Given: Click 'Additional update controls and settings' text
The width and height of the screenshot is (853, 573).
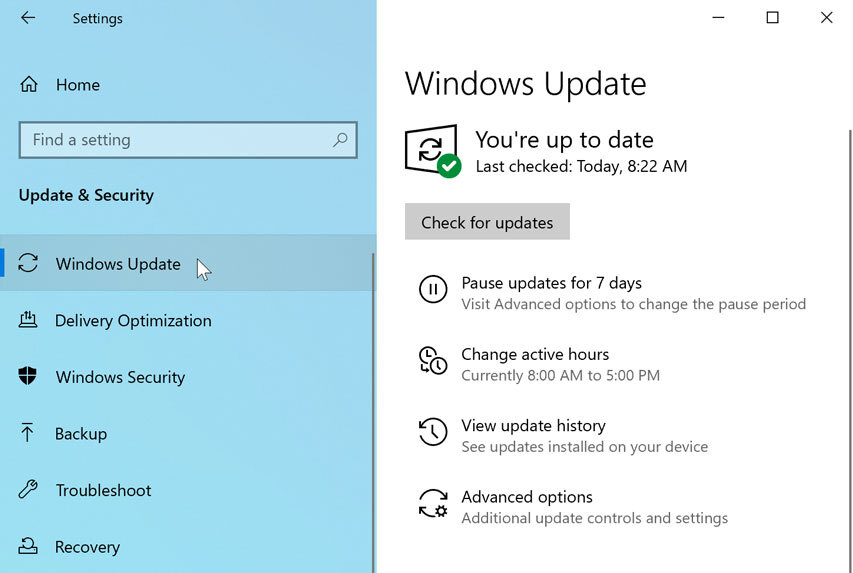Looking at the screenshot, I should (x=595, y=518).
